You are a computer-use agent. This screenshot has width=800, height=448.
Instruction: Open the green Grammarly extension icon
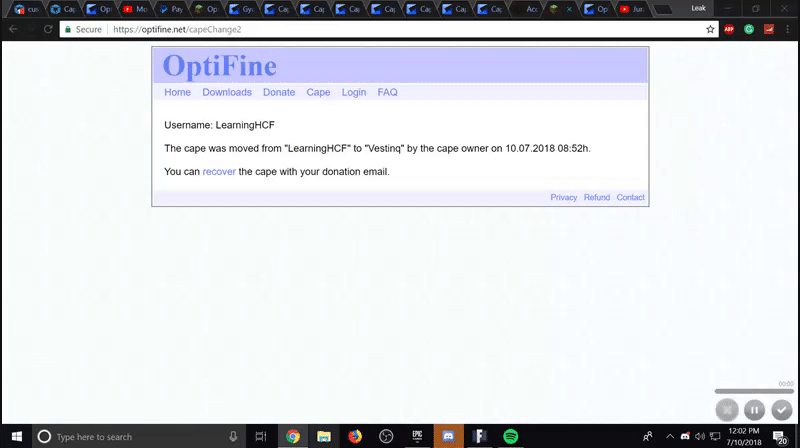tap(748, 29)
